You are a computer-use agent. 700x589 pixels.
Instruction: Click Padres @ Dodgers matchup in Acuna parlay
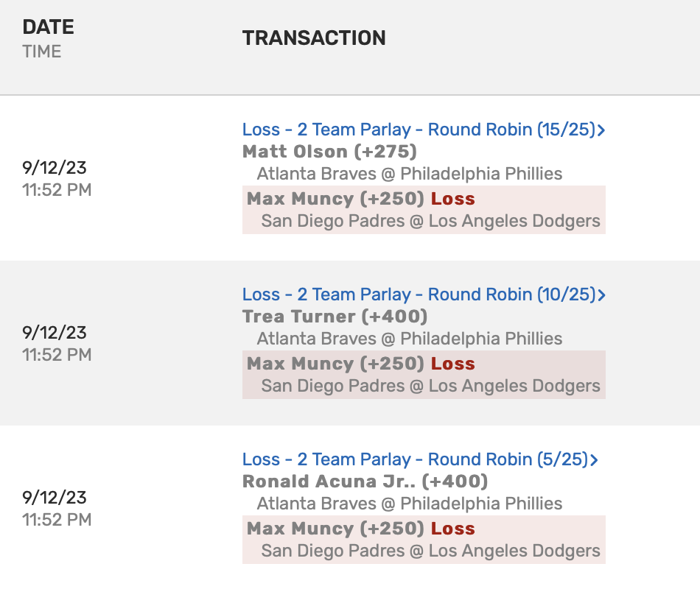(430, 551)
